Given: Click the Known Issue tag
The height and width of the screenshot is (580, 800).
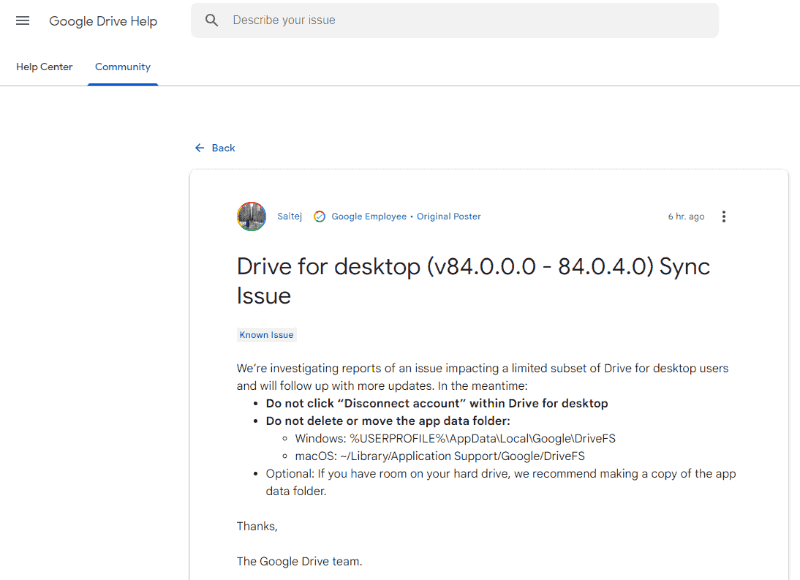Looking at the screenshot, I should [x=267, y=335].
